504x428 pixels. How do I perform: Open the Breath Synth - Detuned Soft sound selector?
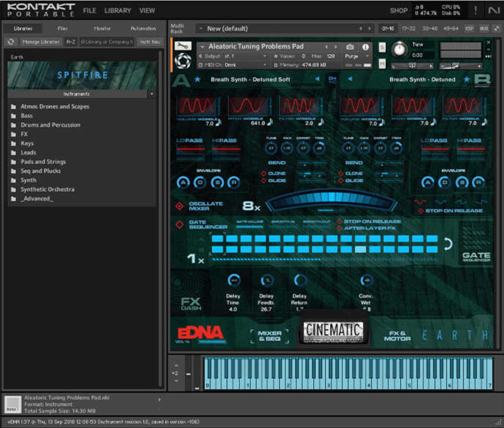tap(251, 79)
